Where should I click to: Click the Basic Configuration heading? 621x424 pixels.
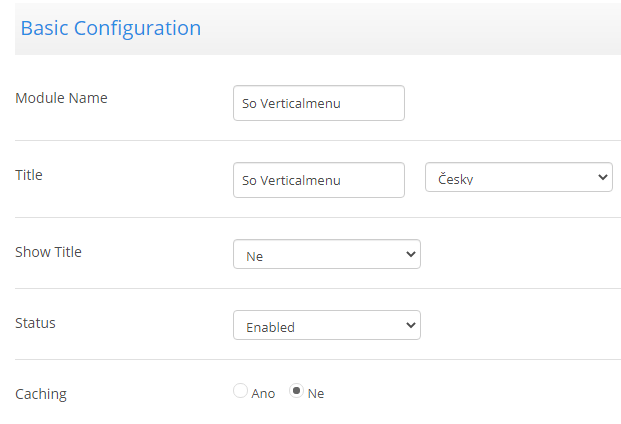[111, 28]
